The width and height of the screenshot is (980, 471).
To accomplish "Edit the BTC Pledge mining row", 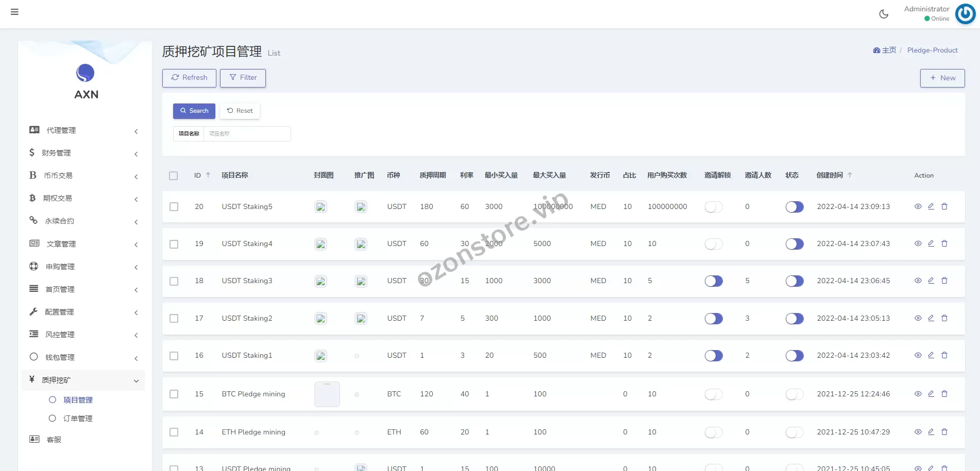I will pos(931,394).
